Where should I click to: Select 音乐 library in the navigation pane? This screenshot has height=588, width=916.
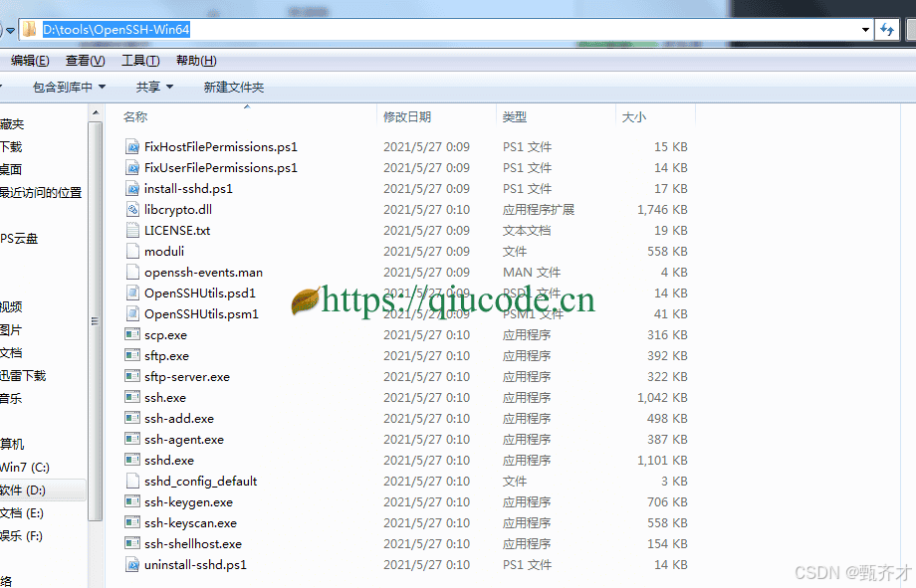tap(11, 399)
